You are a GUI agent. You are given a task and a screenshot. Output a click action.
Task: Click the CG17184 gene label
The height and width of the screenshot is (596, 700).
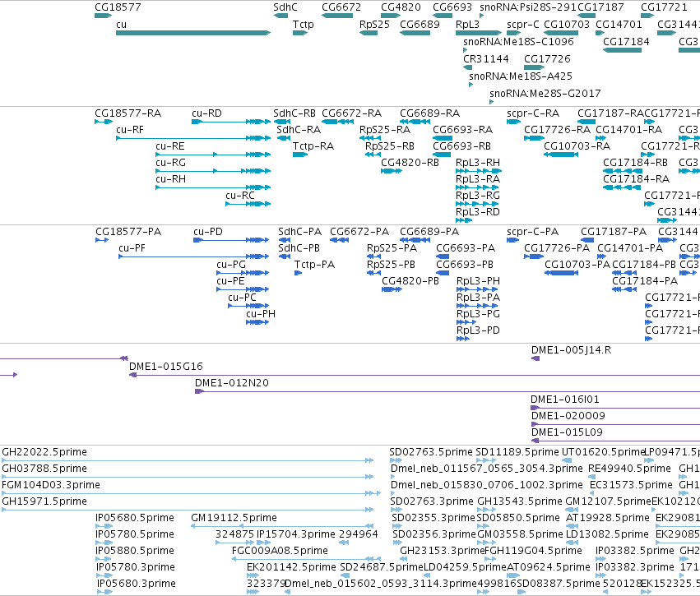click(626, 41)
